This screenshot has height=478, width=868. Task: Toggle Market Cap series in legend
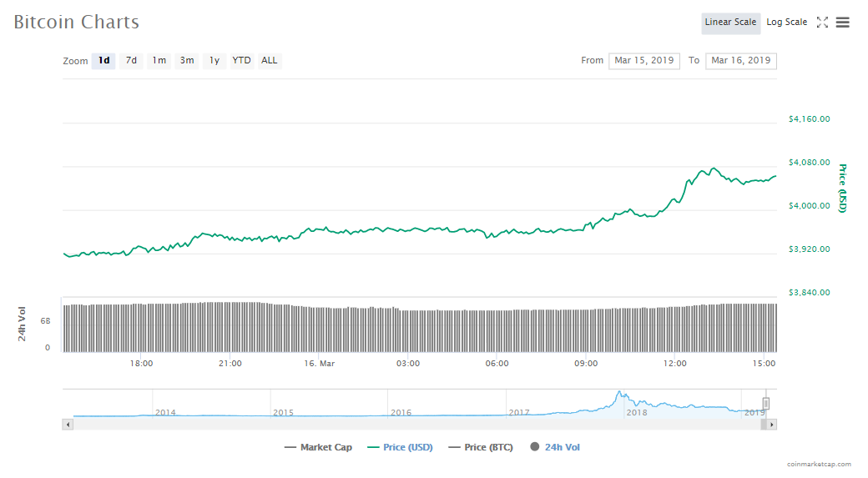318,447
